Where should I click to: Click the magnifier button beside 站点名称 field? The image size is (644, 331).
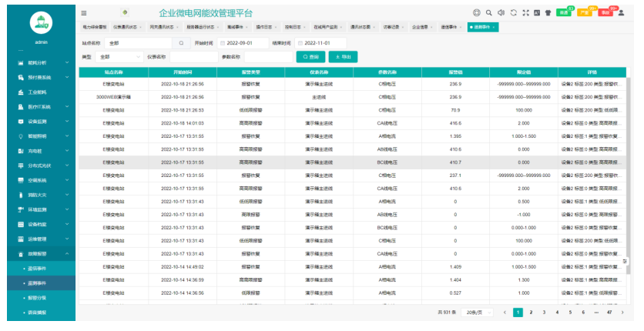click(x=181, y=43)
